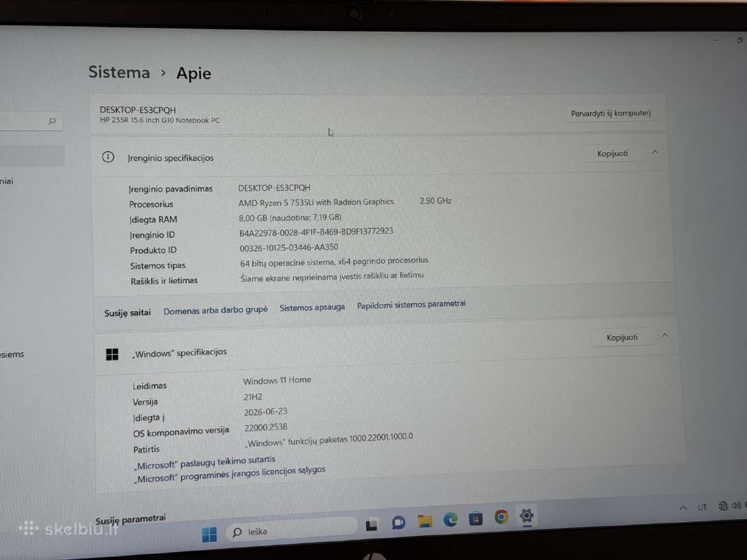
Task: Select the 64 bitų operacinė sistema text
Action: tap(334, 262)
